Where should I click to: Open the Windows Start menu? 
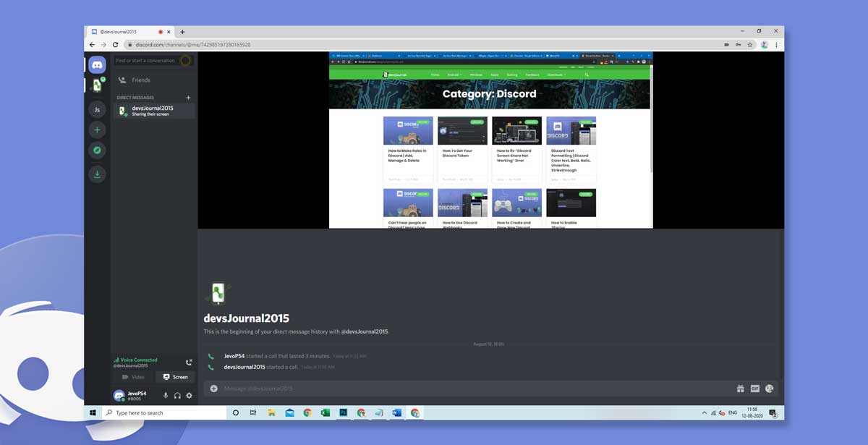click(93, 412)
